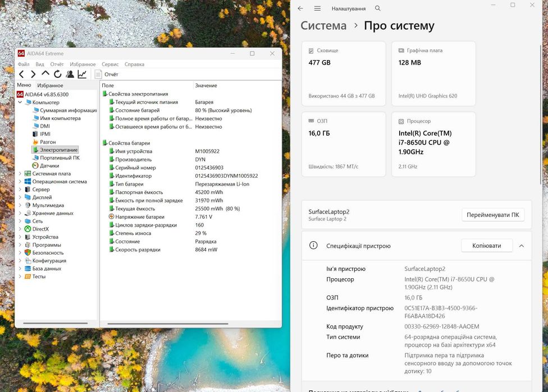Click Копіювати button for specs

[x=486, y=246]
